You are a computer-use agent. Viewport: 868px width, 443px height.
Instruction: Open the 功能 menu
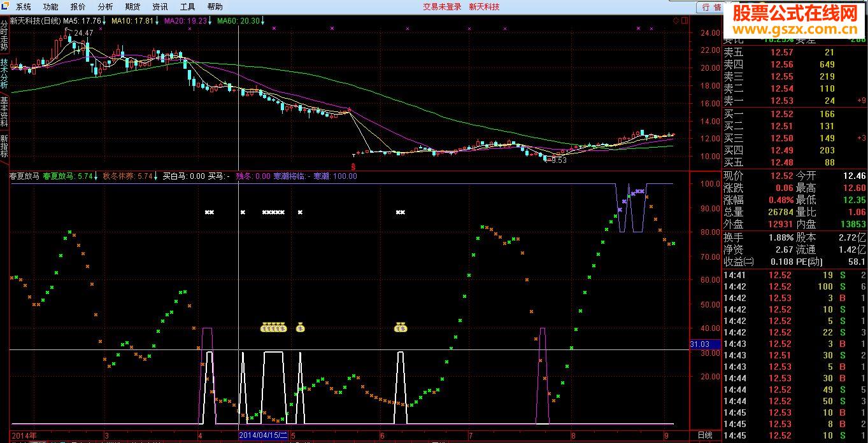pos(51,7)
